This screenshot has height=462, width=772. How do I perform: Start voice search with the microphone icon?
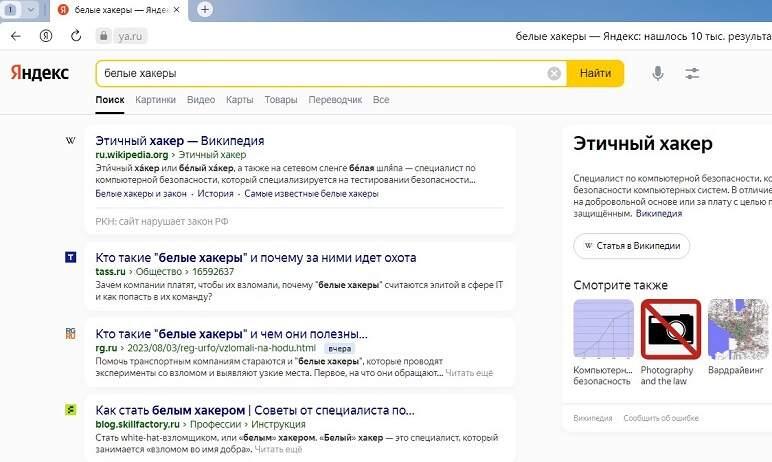(658, 73)
